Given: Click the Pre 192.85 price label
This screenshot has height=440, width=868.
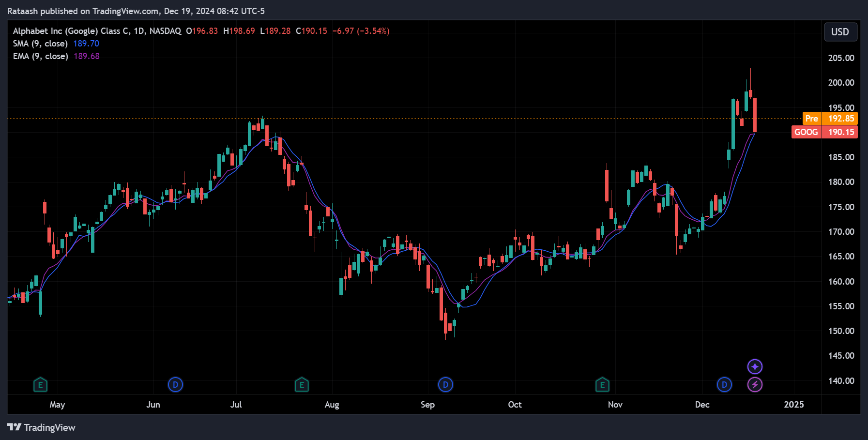Looking at the screenshot, I should coord(830,119).
